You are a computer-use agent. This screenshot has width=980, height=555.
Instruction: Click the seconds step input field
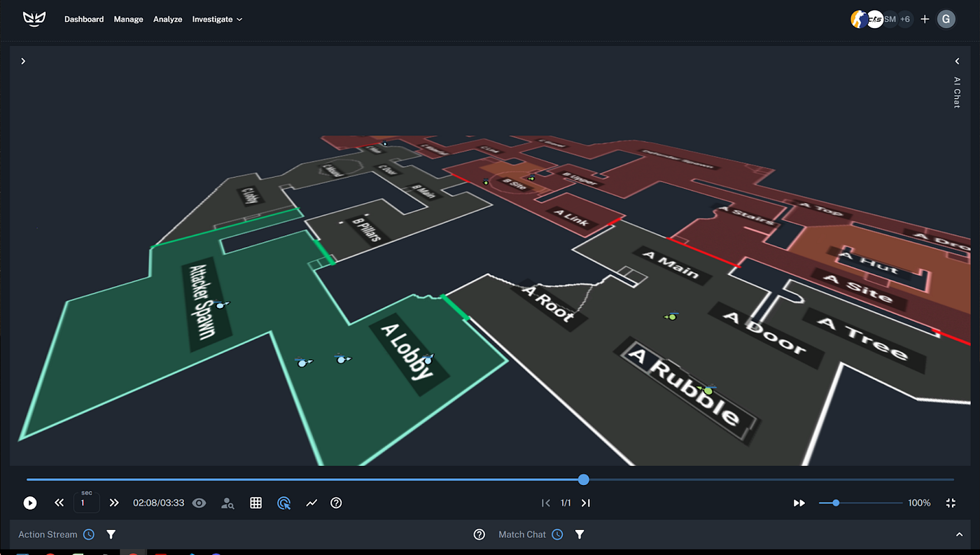87,503
